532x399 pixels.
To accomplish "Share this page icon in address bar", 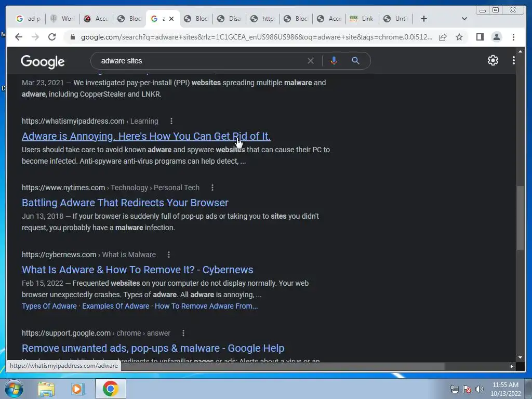I will [443, 37].
